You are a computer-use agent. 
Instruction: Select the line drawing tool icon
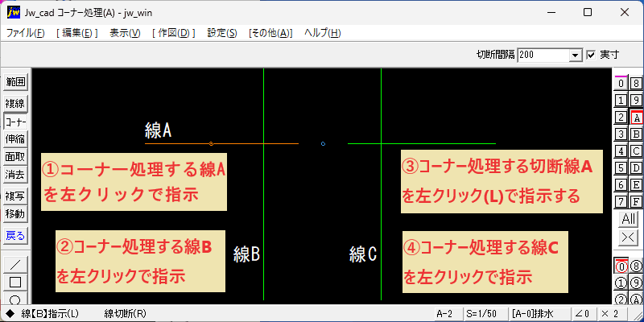[15, 265]
